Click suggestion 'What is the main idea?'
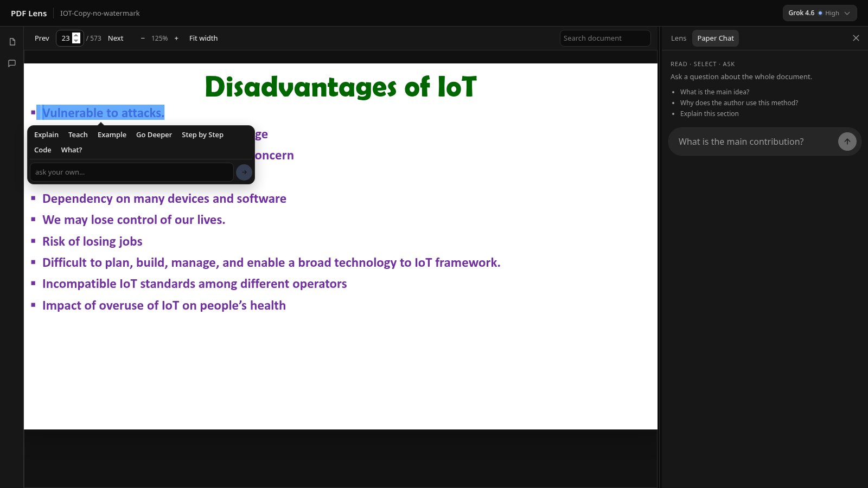Screen dimensions: 868x488 point(714,92)
